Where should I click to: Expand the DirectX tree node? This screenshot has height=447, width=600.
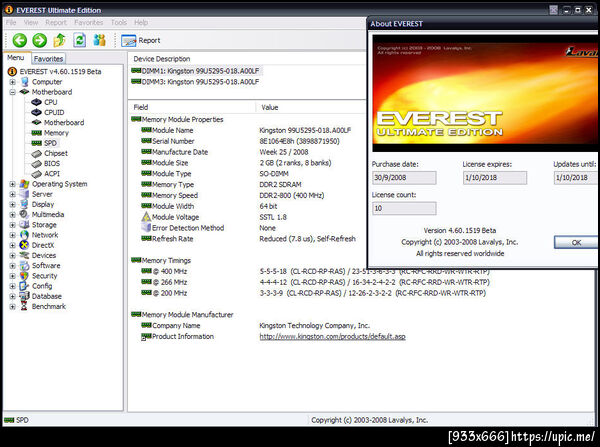(x=12, y=245)
